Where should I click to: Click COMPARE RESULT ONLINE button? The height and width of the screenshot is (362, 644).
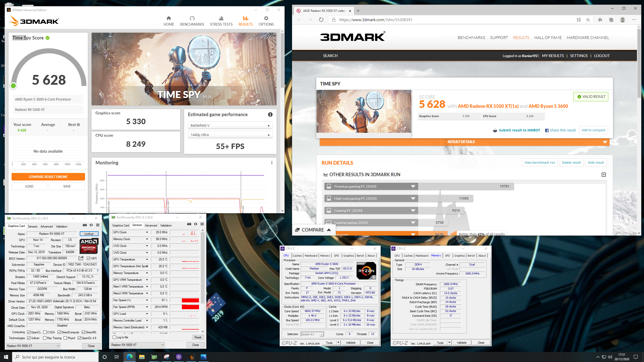48,177
